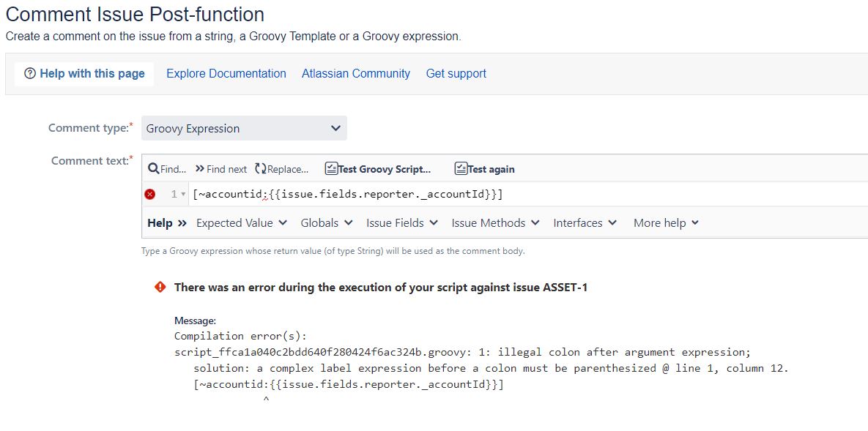This screenshot has width=868, height=431.
Task: Open the Explore Documentation link
Action: pyautogui.click(x=226, y=73)
